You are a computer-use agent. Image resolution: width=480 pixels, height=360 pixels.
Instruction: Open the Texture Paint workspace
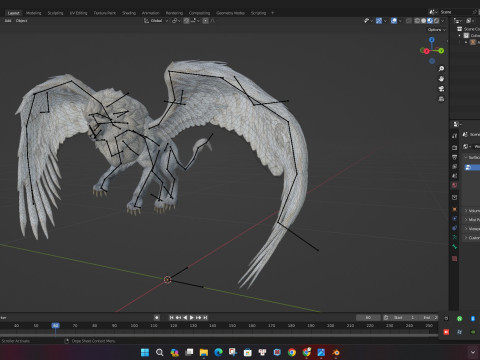pos(104,13)
